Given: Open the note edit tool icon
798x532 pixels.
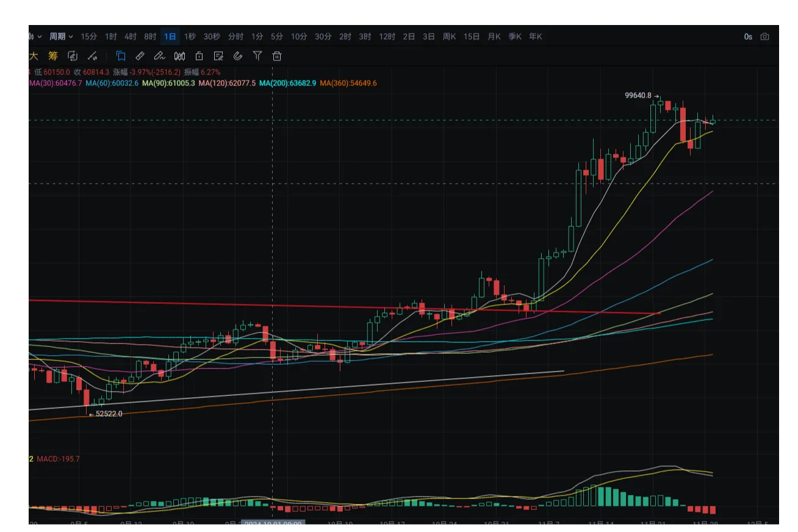Looking at the screenshot, I should (218, 56).
